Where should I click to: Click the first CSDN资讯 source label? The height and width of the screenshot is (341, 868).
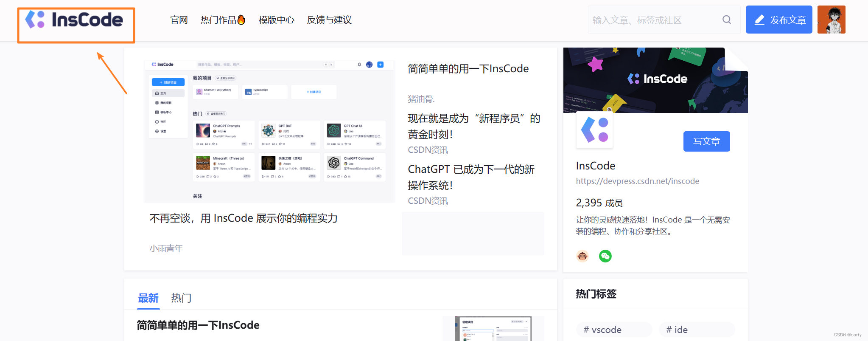[x=428, y=150]
